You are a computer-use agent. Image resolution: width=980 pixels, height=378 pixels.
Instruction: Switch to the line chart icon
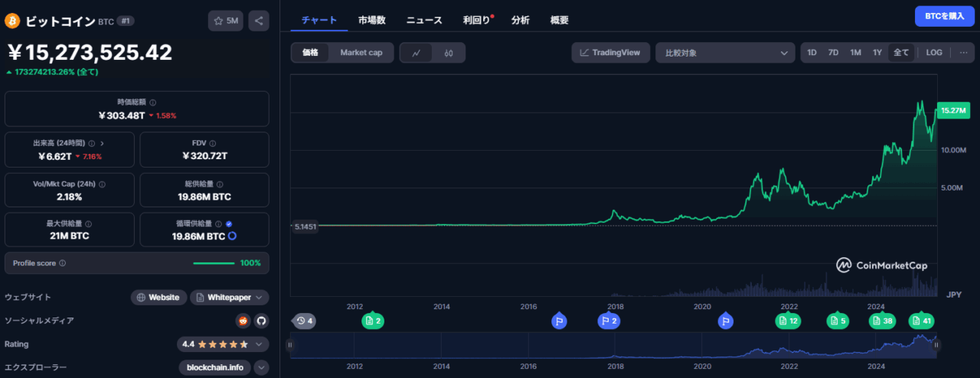(416, 53)
